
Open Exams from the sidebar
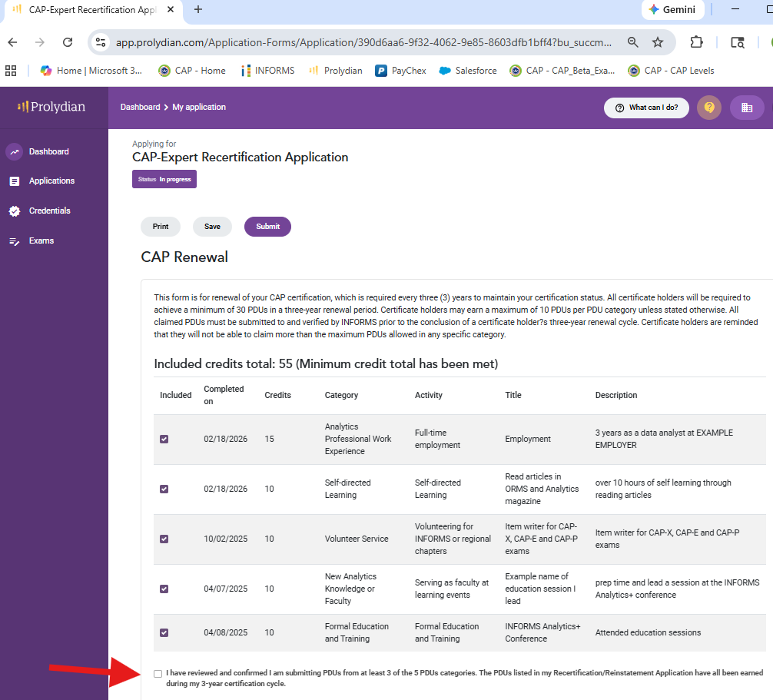41,241
